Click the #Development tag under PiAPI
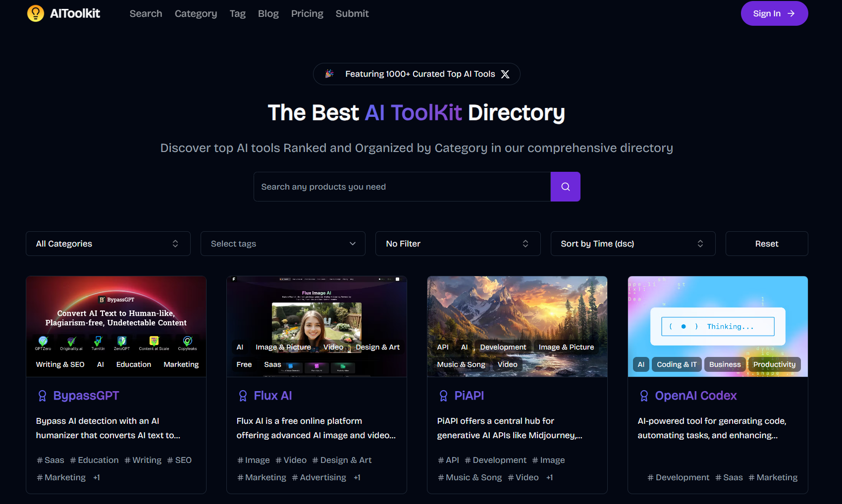The image size is (842, 504). coord(495,460)
